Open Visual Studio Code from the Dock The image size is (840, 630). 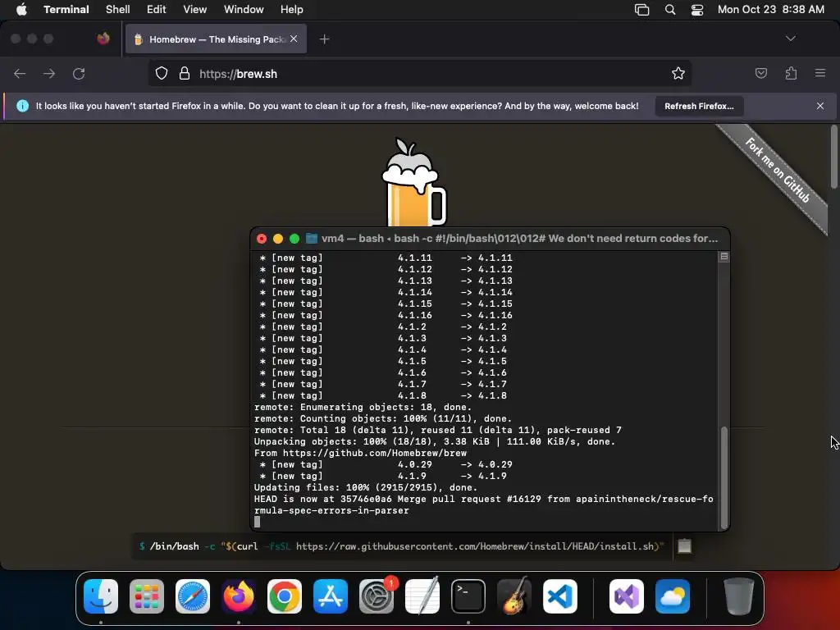[x=559, y=596]
